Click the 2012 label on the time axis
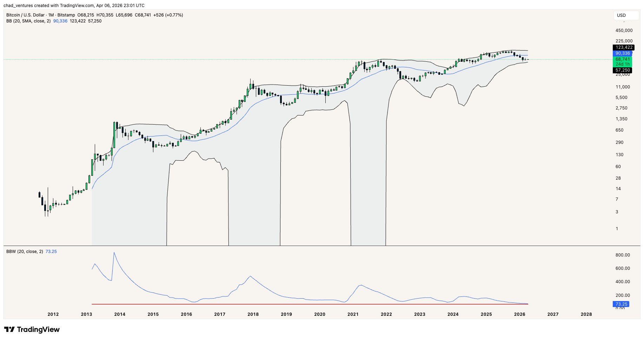Viewport: 644px width, 340px height. click(x=53, y=314)
